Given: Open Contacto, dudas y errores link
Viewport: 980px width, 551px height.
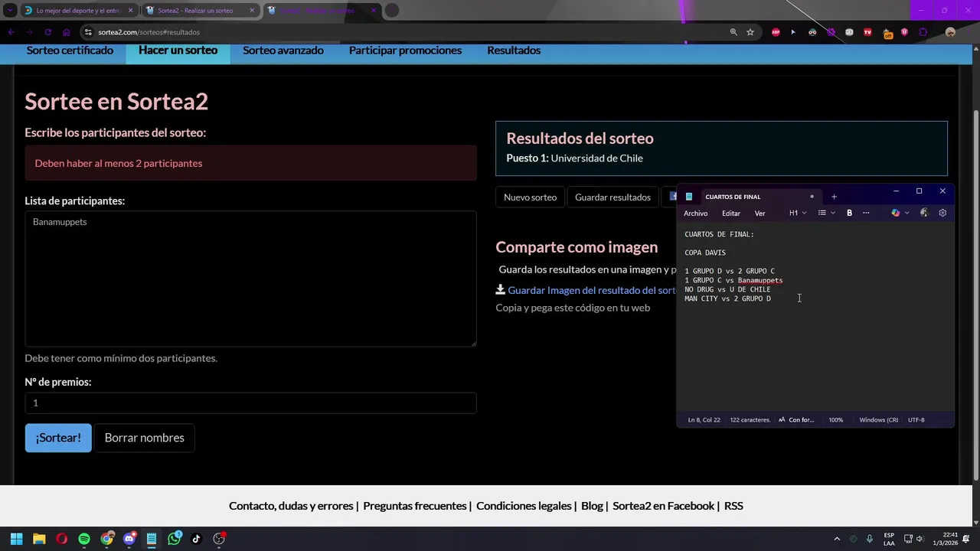Looking at the screenshot, I should (x=291, y=506).
